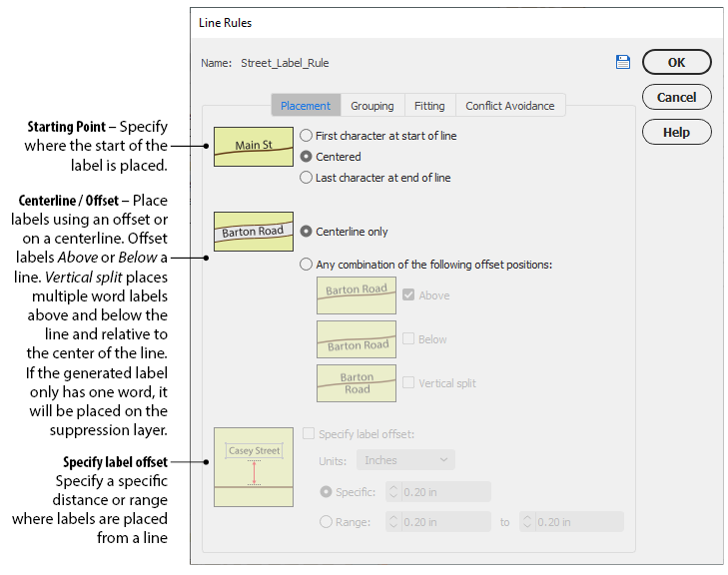The height and width of the screenshot is (575, 728).
Task: Enable the Specify label offset checkbox
Action: click(x=309, y=434)
